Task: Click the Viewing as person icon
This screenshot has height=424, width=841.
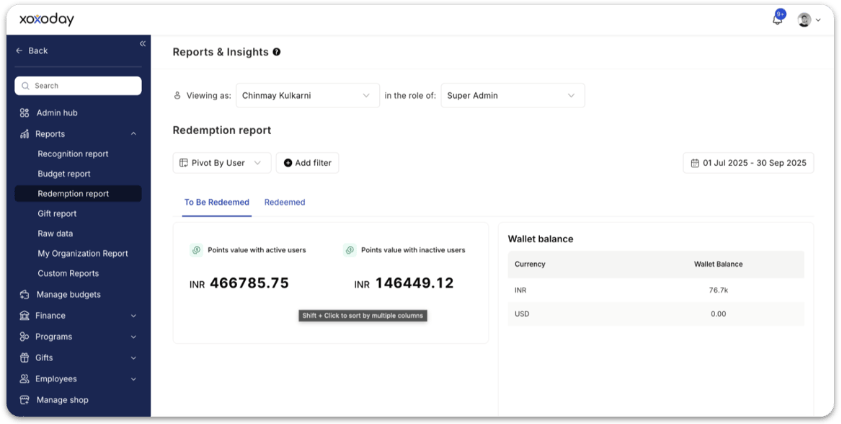Action: click(x=178, y=96)
